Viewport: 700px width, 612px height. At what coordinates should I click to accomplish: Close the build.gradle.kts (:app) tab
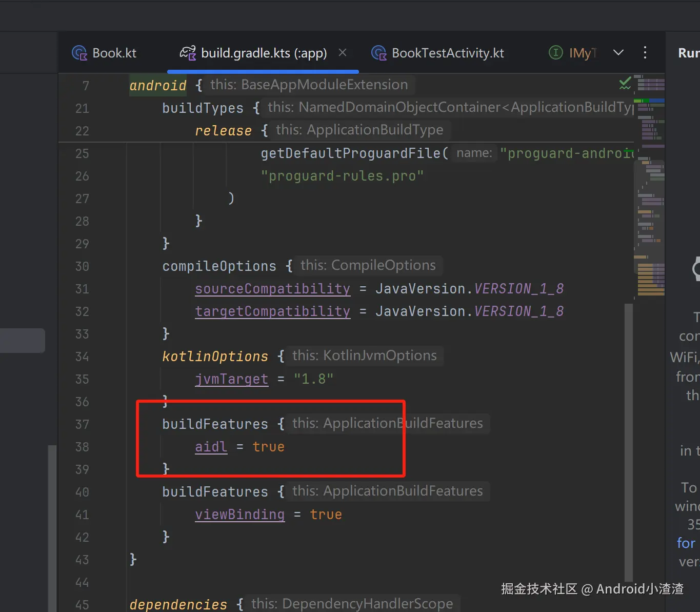click(x=343, y=52)
